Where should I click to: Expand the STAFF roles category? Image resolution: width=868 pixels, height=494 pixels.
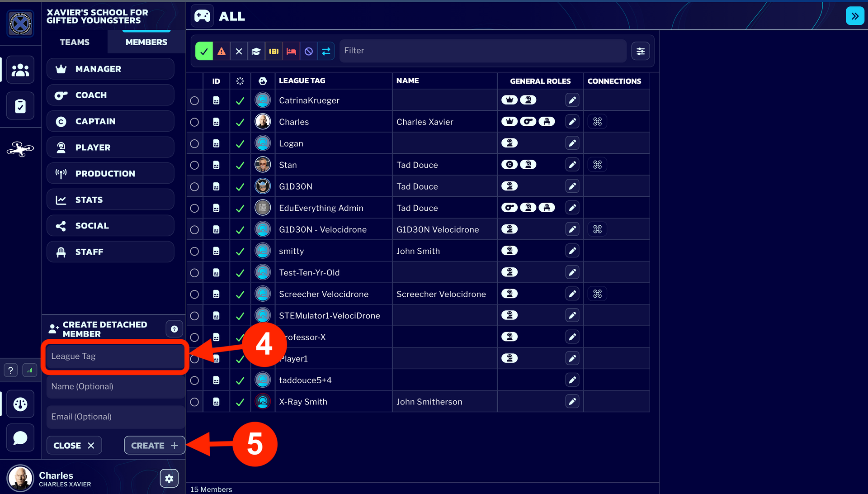point(110,252)
